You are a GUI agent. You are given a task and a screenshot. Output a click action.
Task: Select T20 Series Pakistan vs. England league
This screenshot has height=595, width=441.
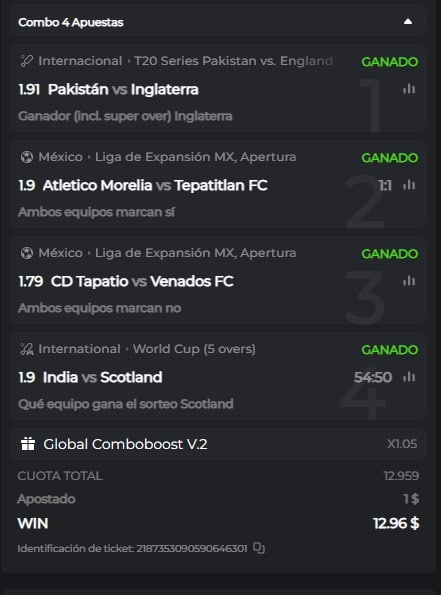[233, 61]
